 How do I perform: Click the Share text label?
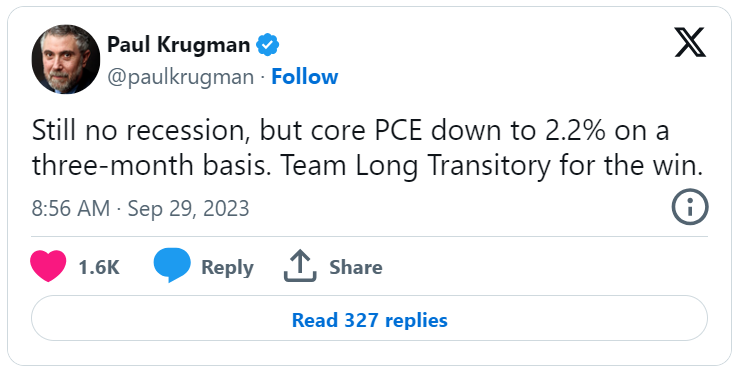[356, 267]
